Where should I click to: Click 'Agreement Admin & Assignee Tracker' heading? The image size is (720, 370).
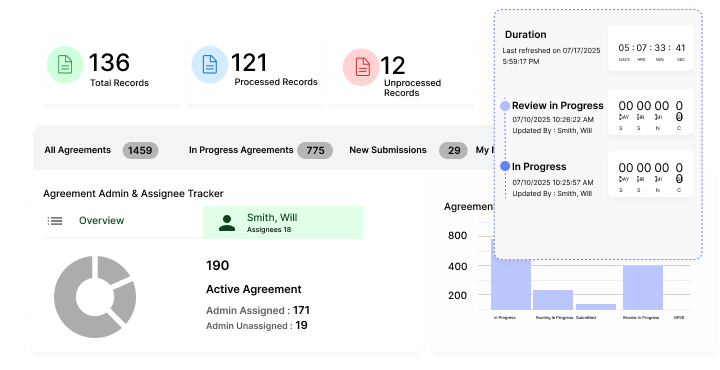(133, 194)
